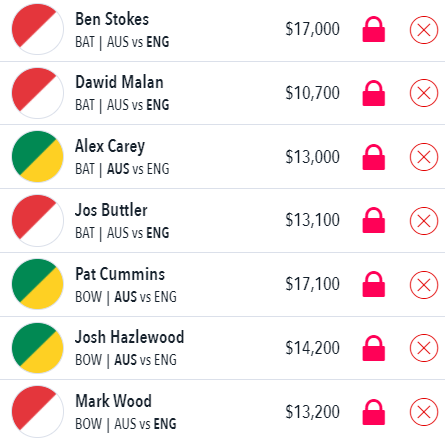Toggle the padlock beside Mark Wood
Screen dimensions: 445x441
click(x=374, y=412)
